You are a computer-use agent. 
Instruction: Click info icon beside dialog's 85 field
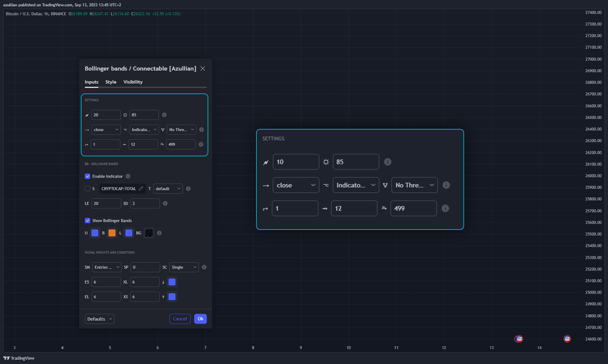click(x=164, y=115)
